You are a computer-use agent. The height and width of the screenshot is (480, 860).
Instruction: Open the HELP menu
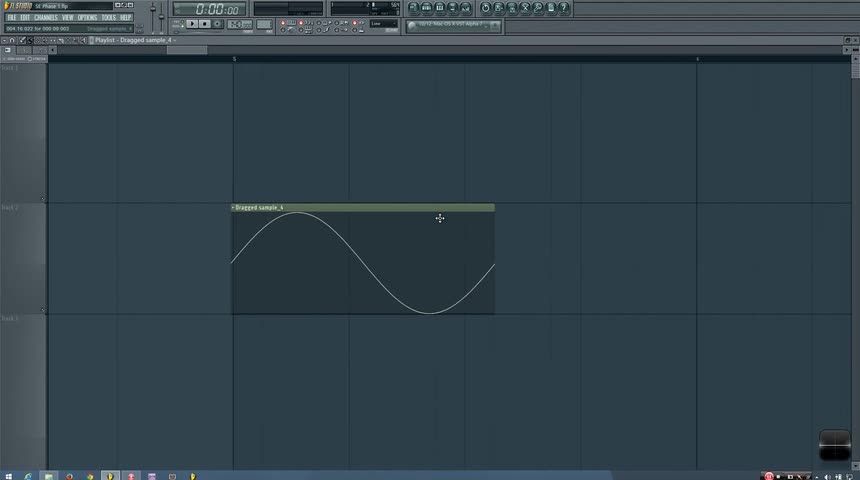click(126, 18)
